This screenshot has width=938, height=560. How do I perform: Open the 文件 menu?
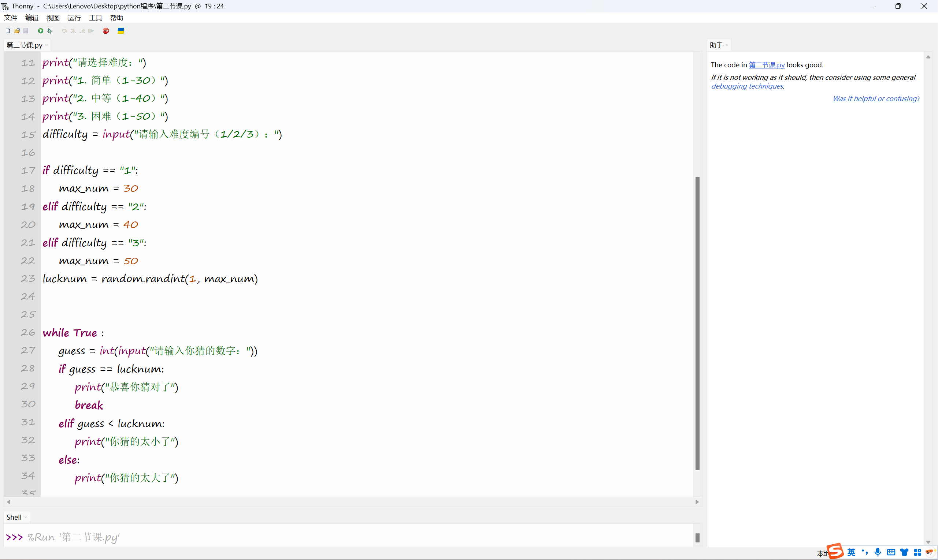pyautogui.click(x=11, y=18)
